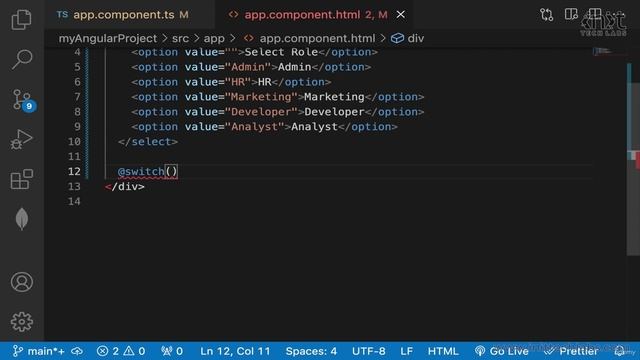Open Source Control with 9 changes badge
This screenshot has width=640, height=360.
click(x=23, y=100)
